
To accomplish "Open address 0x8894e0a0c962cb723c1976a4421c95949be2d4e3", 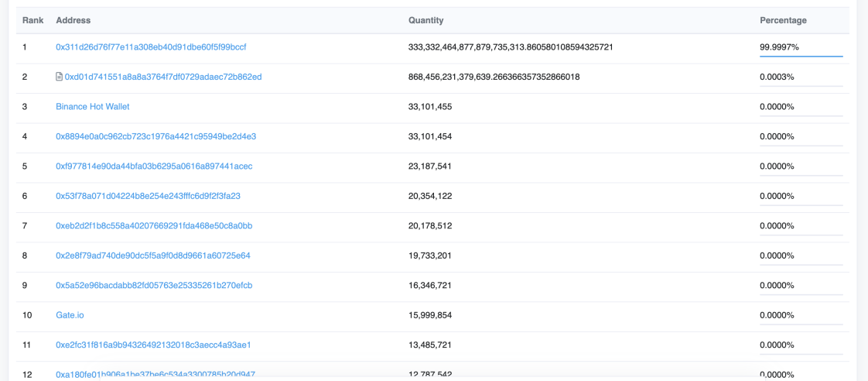I will (156, 136).
